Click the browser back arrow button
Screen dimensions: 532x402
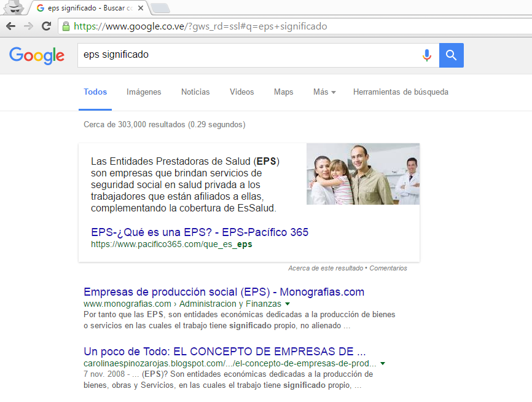click(10, 26)
